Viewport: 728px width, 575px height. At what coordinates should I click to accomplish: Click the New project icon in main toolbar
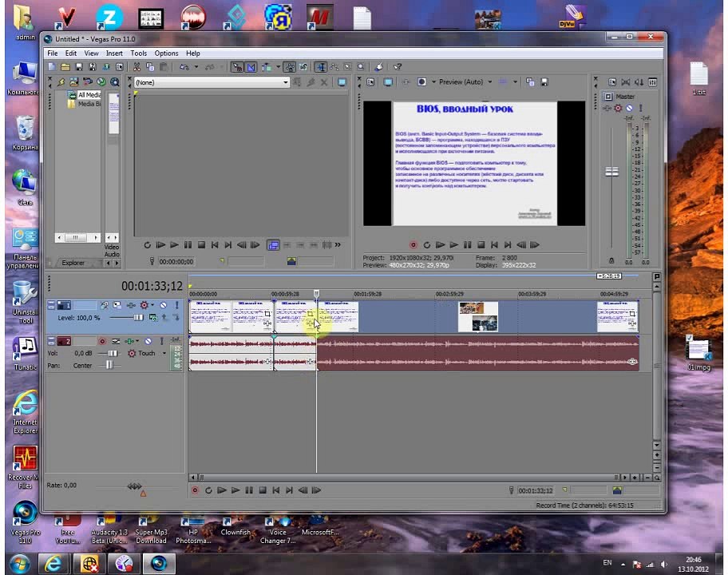tap(52, 67)
